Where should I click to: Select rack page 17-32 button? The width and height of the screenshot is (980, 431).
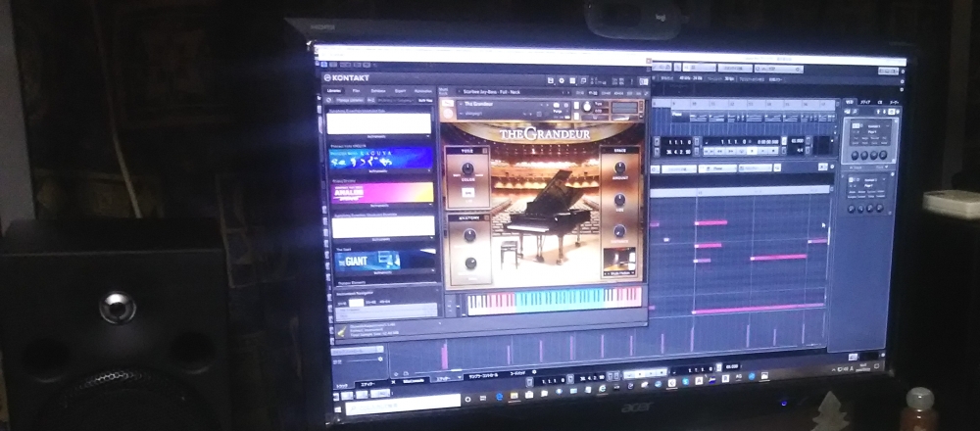point(593,93)
